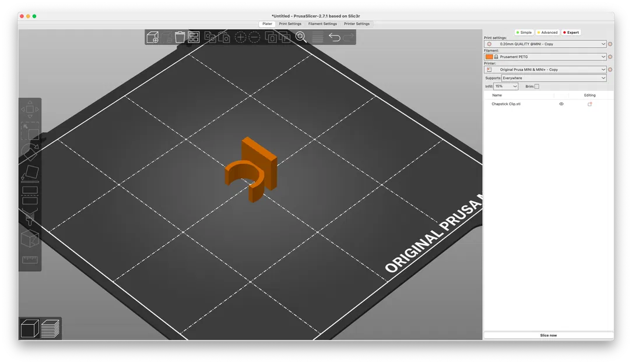The height and width of the screenshot is (364, 632).
Task: Hide Chapstick Clip.stl with eye icon
Action: pyautogui.click(x=561, y=104)
